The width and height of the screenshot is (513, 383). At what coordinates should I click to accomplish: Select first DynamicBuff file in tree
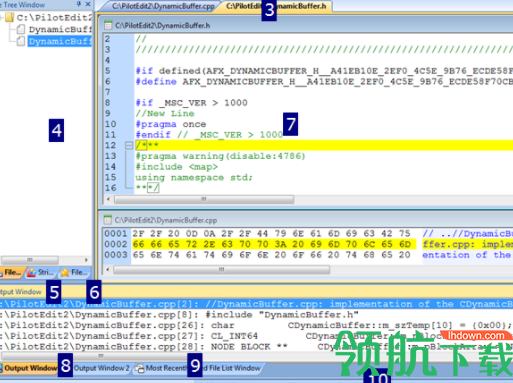(x=60, y=29)
